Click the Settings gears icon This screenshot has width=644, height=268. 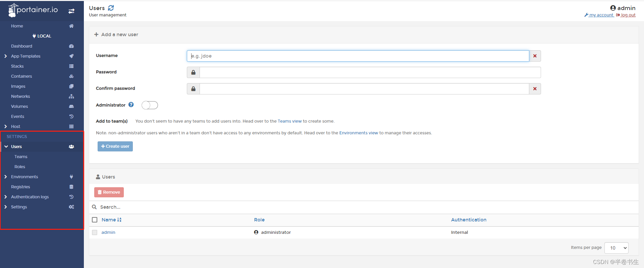pos(71,207)
